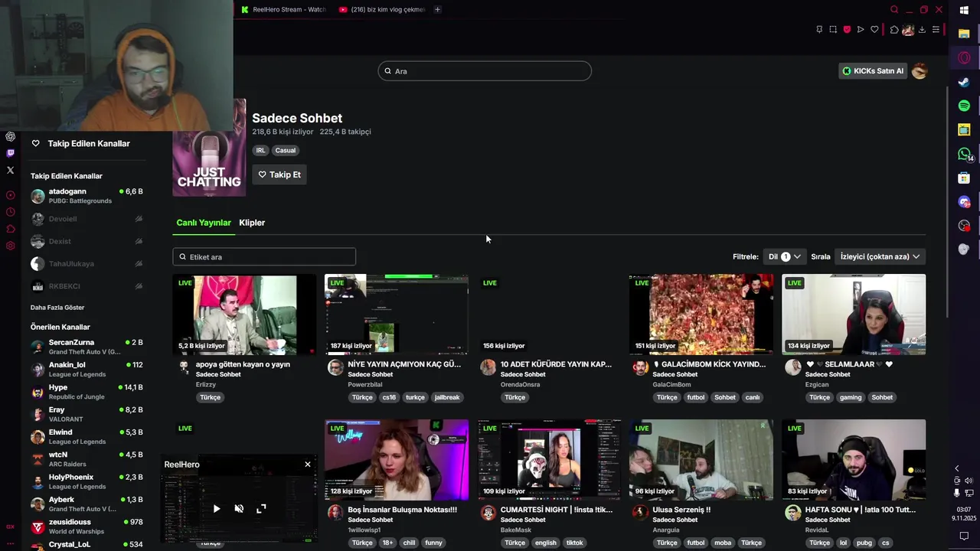Open GalaCimBom streamer name link
This screenshot has height=551, width=980.
671,385
